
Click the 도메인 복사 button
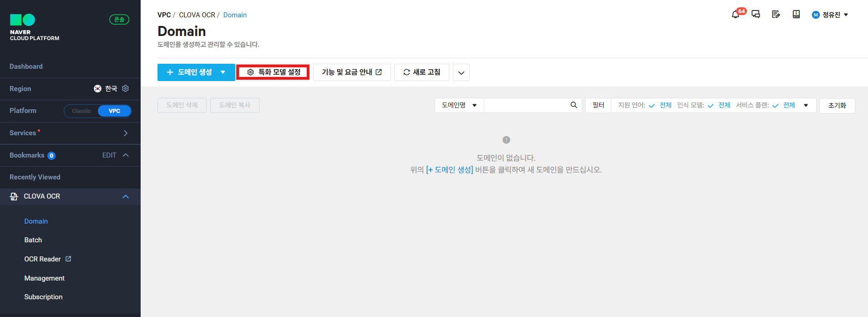tap(235, 105)
